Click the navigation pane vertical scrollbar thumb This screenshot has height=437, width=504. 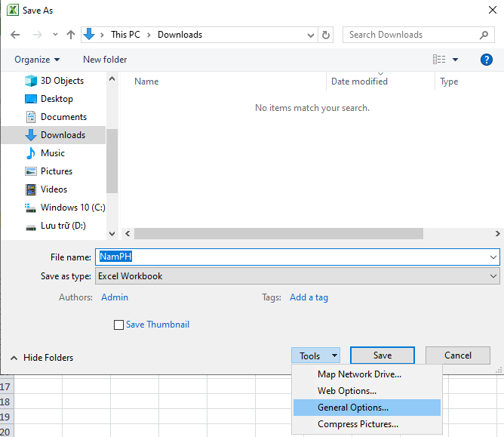(x=112, y=161)
